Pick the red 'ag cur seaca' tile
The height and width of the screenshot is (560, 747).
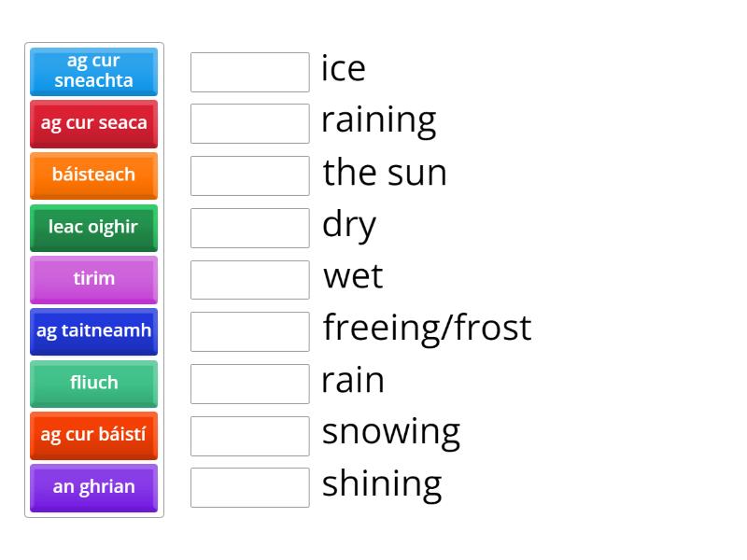tap(94, 124)
